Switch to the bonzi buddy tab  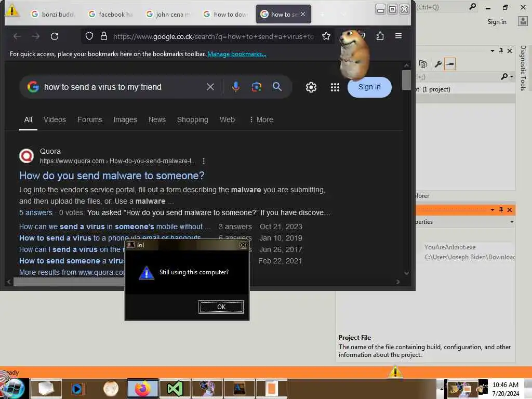52,14
